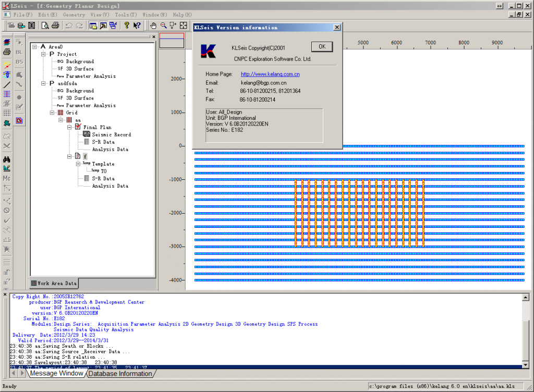Click the cyan triangle measure tool icon
534x392 pixels.
pyautogui.click(x=7, y=168)
